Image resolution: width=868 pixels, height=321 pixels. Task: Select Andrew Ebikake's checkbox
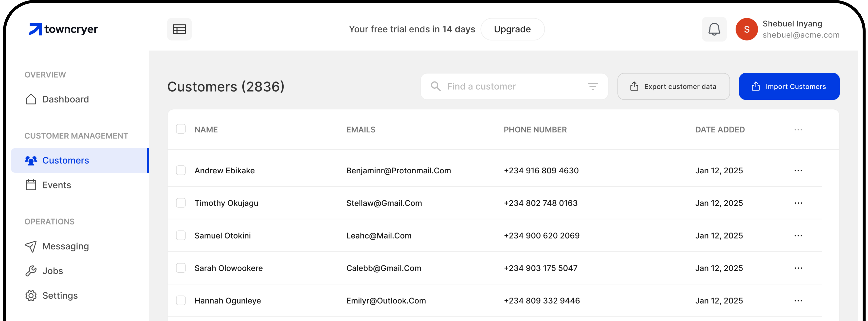(x=181, y=170)
